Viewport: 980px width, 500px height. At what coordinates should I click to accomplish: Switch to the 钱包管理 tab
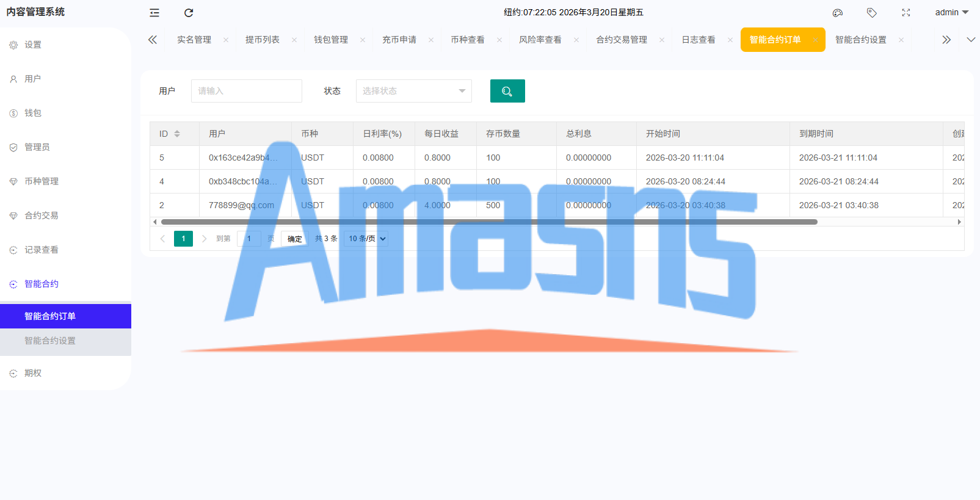click(331, 40)
